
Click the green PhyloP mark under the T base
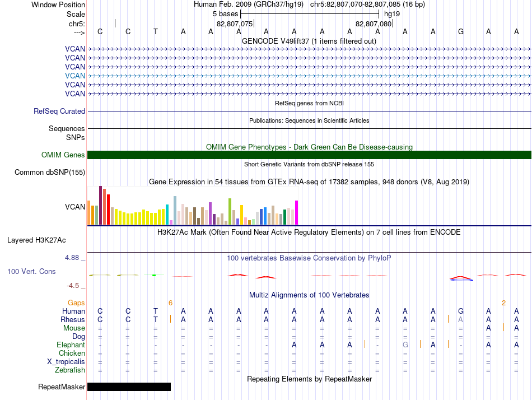[x=154, y=275]
